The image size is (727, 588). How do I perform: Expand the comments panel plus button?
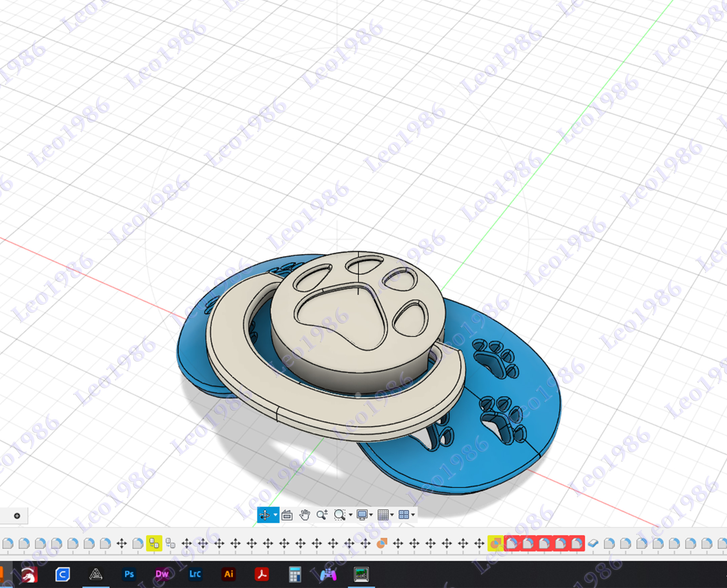tap(17, 516)
